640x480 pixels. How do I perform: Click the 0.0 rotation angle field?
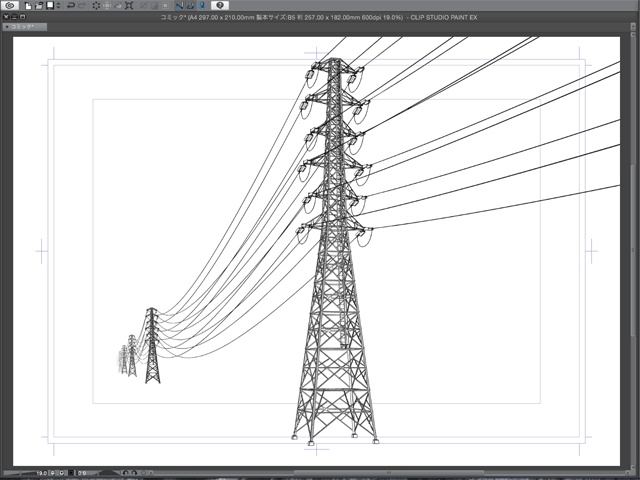pos(82,473)
